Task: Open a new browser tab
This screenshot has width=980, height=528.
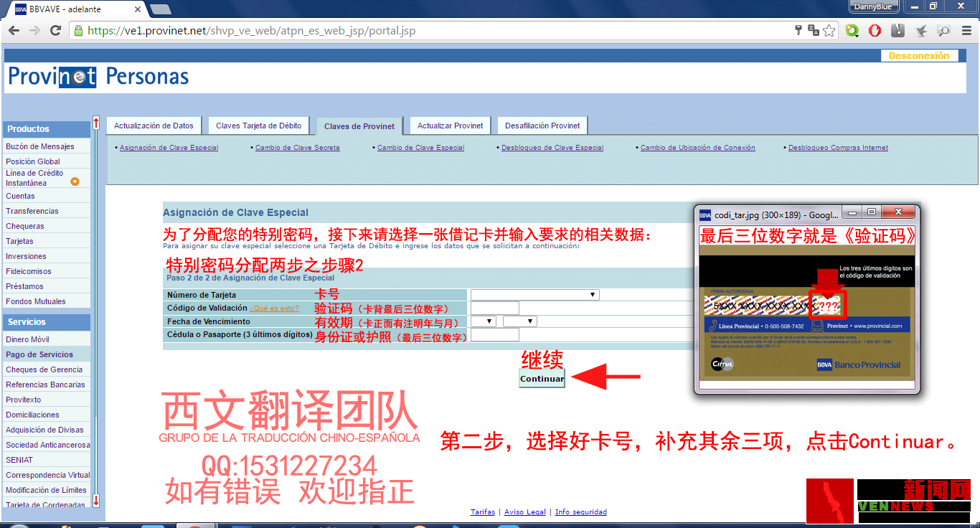Action: pyautogui.click(x=161, y=9)
